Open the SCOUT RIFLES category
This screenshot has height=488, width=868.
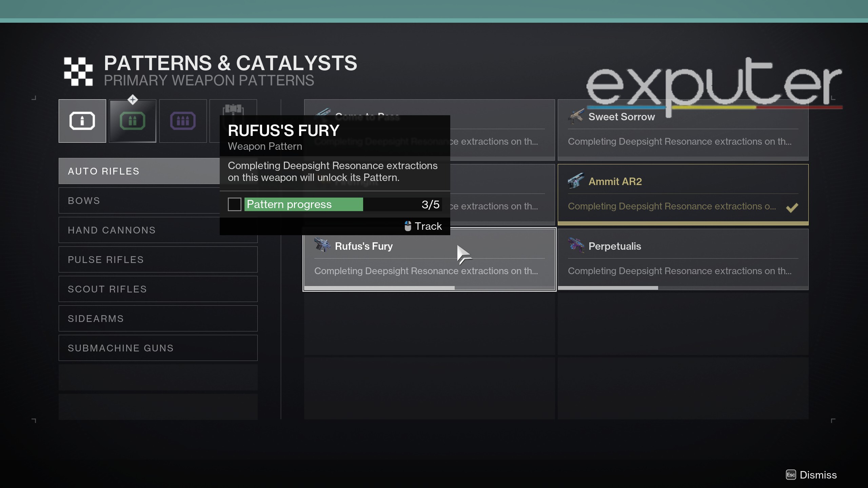(x=158, y=289)
